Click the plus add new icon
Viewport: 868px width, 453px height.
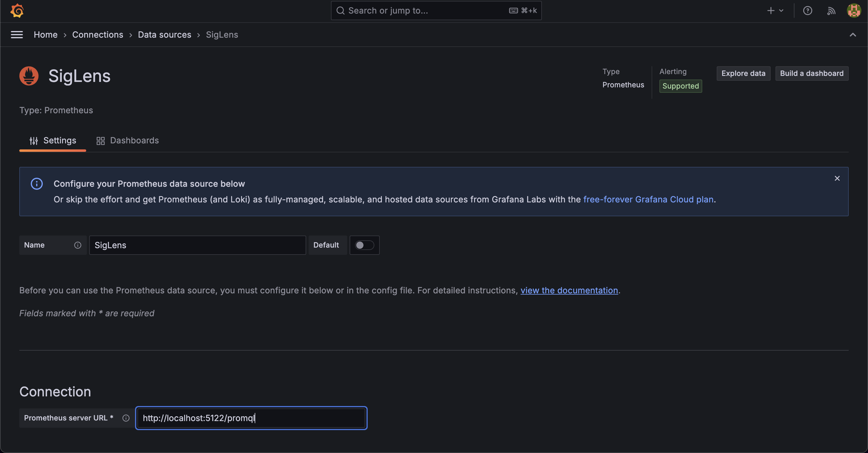click(771, 11)
